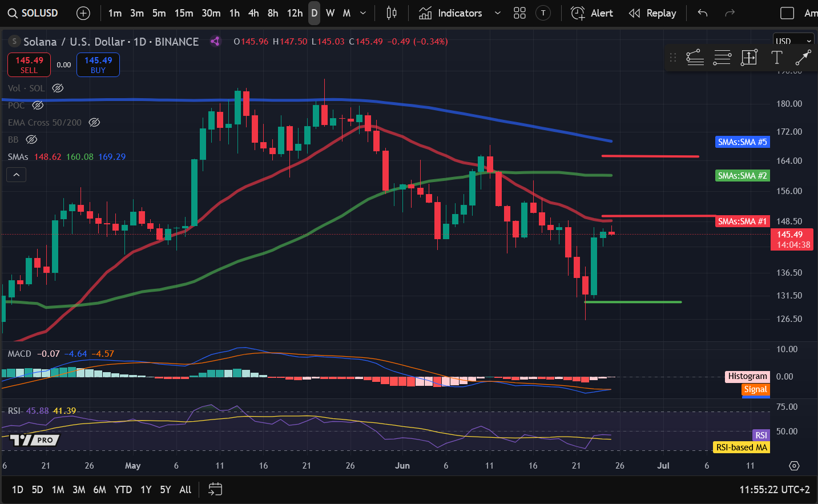
Task: Click the SMAs:SMA #1 red label
Action: [743, 221]
